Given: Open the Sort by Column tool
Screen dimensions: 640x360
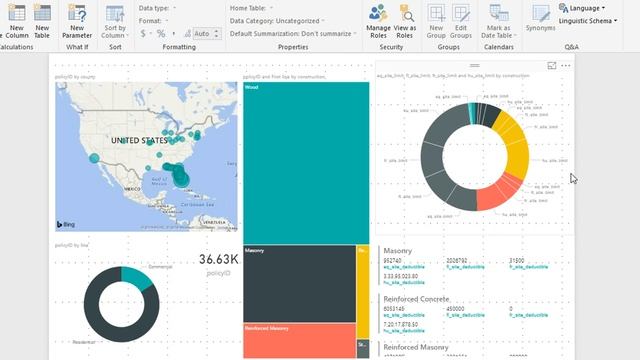Looking at the screenshot, I should (115, 22).
